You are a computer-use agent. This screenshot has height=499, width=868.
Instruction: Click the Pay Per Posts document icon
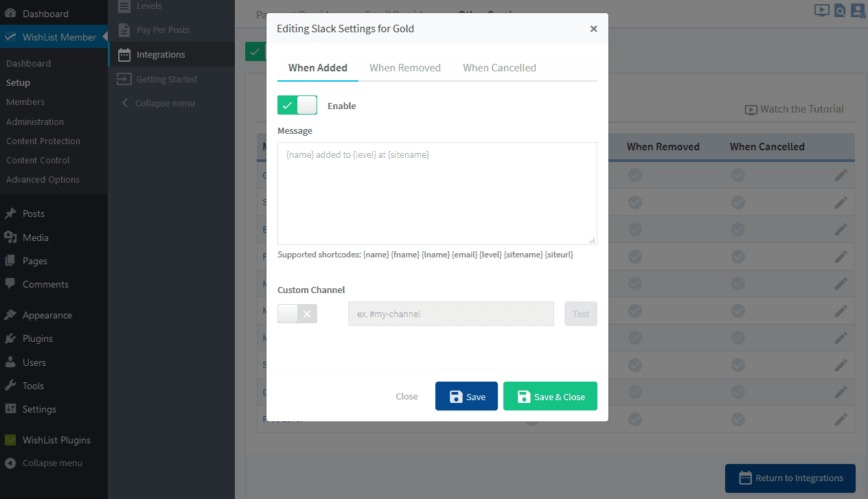pyautogui.click(x=124, y=30)
